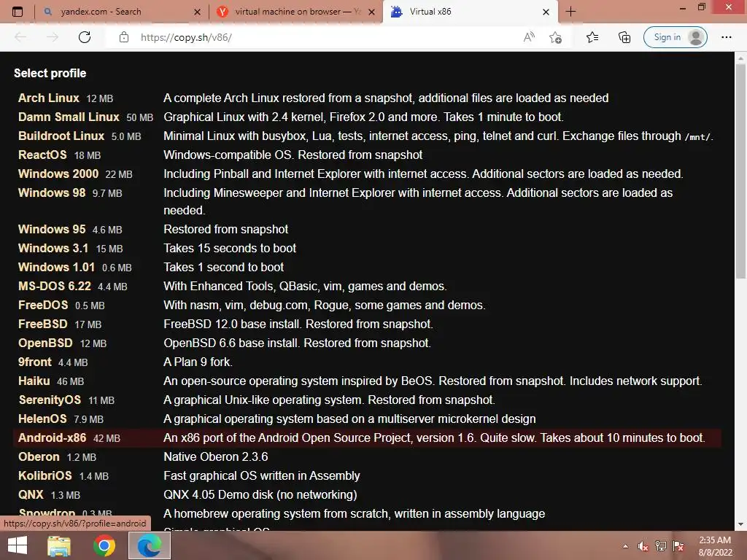
Task: Add this page to favorites with the star-plus icon
Action: pyautogui.click(x=555, y=37)
